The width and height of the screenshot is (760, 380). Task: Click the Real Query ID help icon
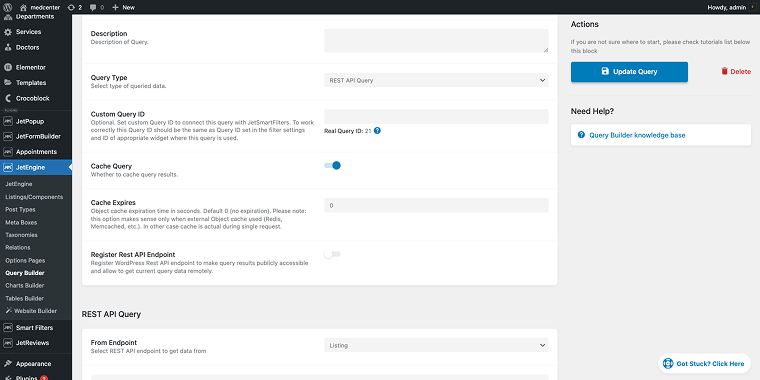[377, 130]
